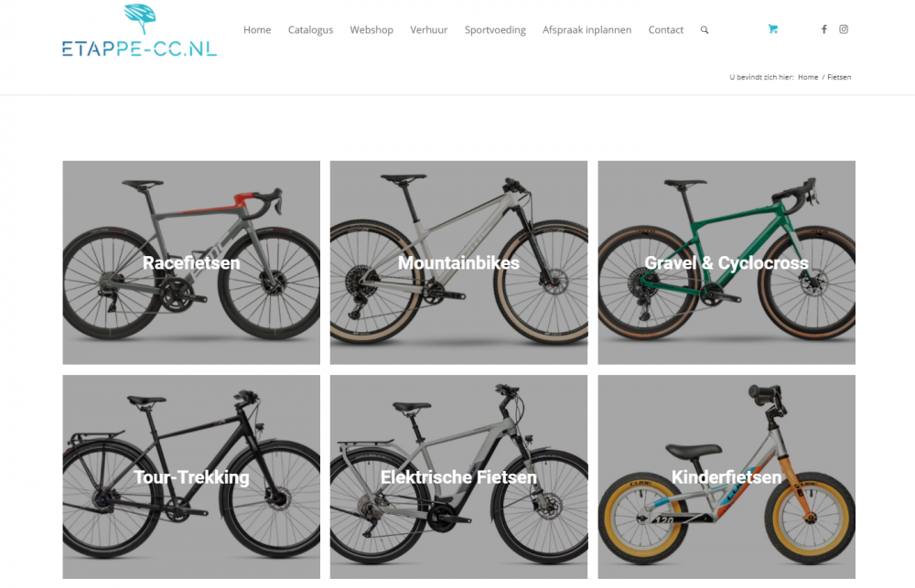Open the Racefietsen category tile

coord(191,262)
